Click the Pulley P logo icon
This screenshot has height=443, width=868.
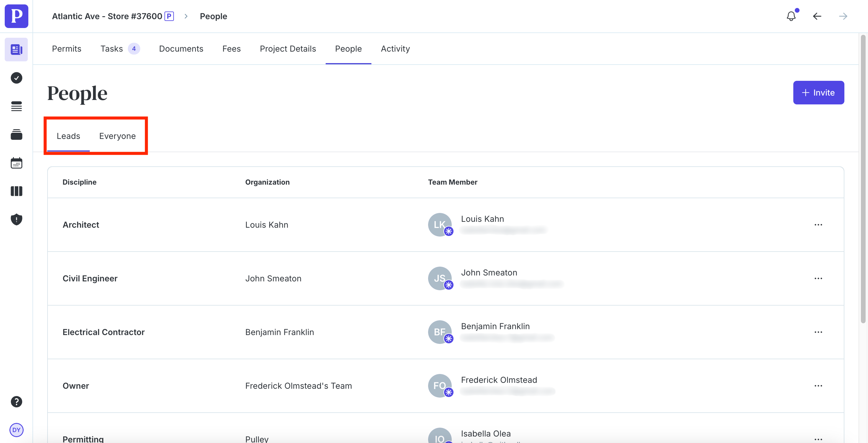coord(16,16)
